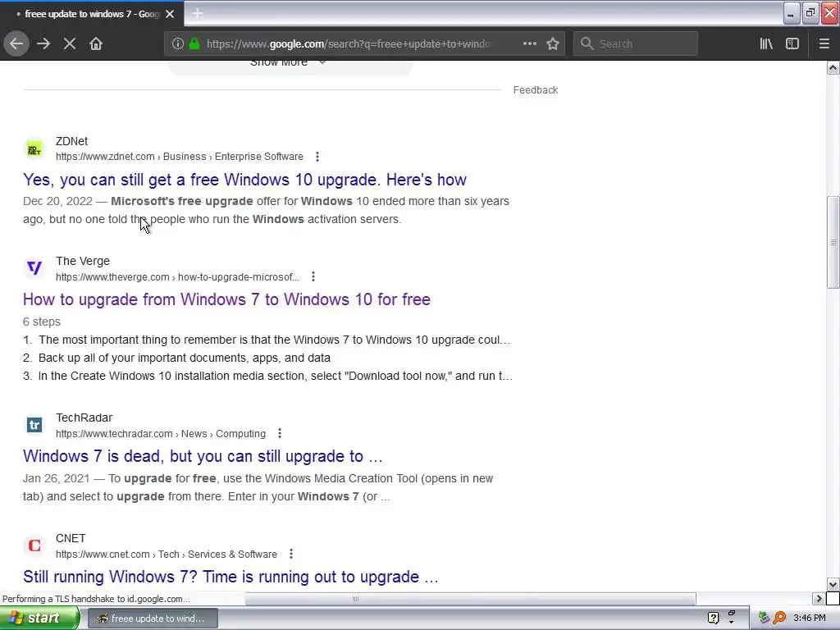840x630 pixels.
Task: Click the theverge.com breadcrumb URL
Action: [x=177, y=276]
